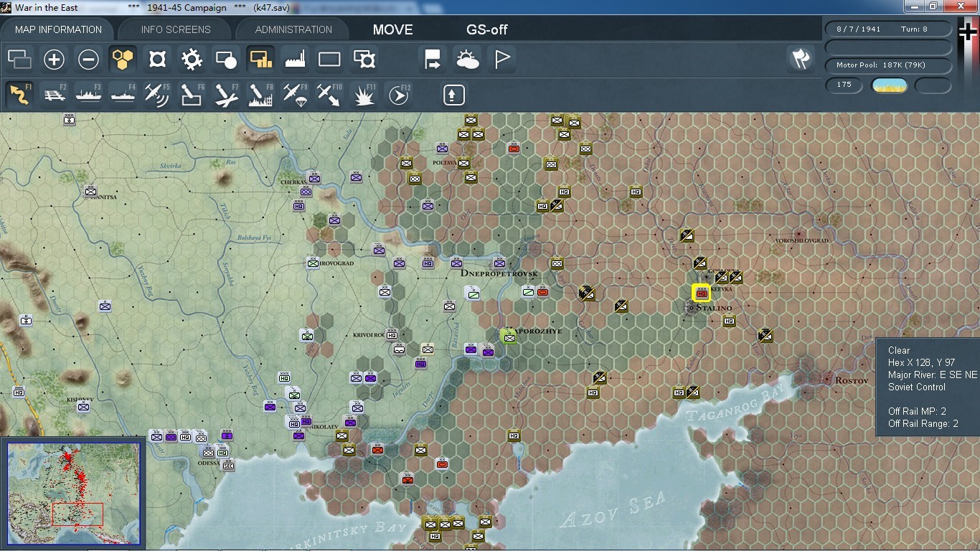Click the wheat field weather indicator
The height and width of the screenshot is (551, 980).
pos(889,85)
